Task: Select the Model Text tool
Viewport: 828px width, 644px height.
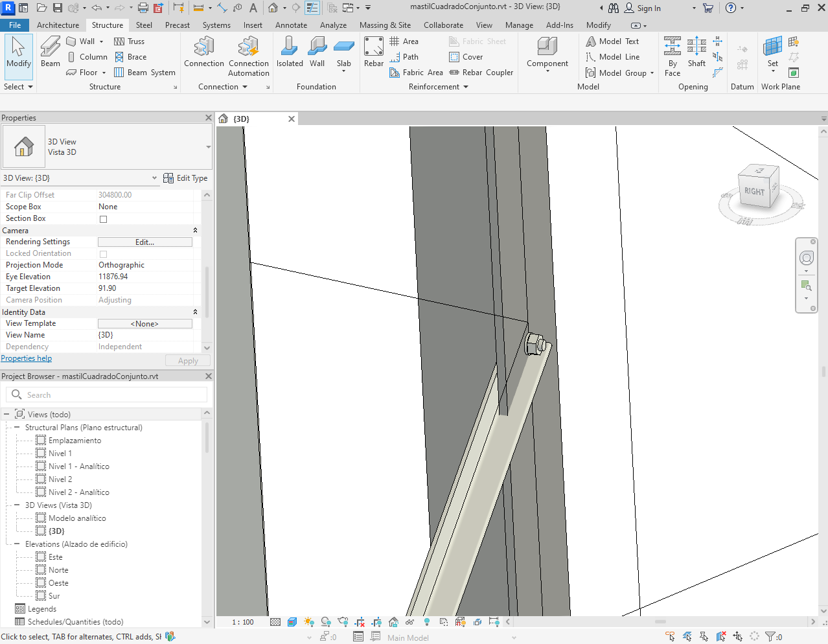Action: (612, 41)
